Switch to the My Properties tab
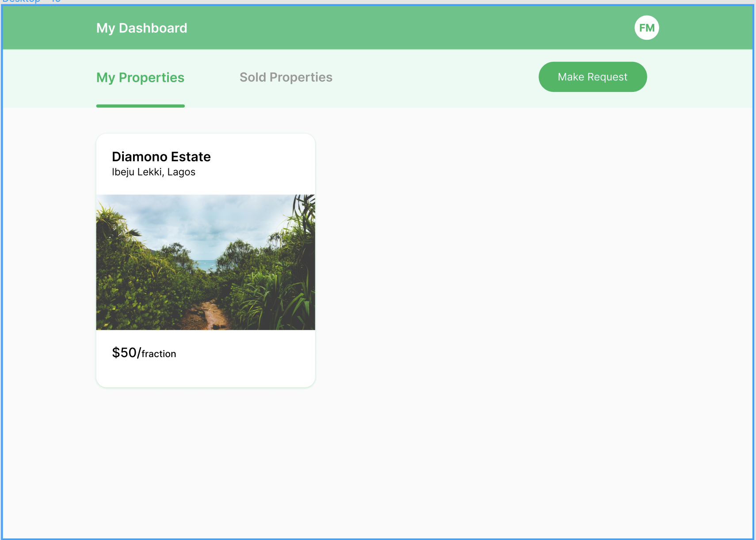Screen dimensions: 756x540 (140, 77)
